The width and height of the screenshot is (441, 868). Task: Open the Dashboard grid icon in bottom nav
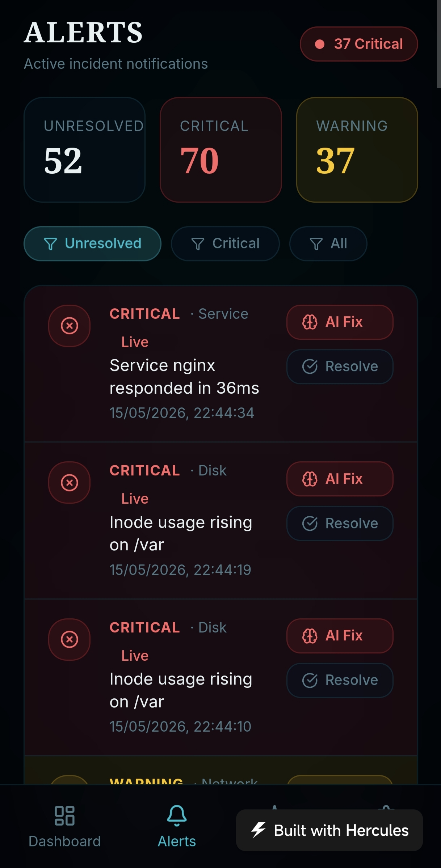(x=64, y=816)
